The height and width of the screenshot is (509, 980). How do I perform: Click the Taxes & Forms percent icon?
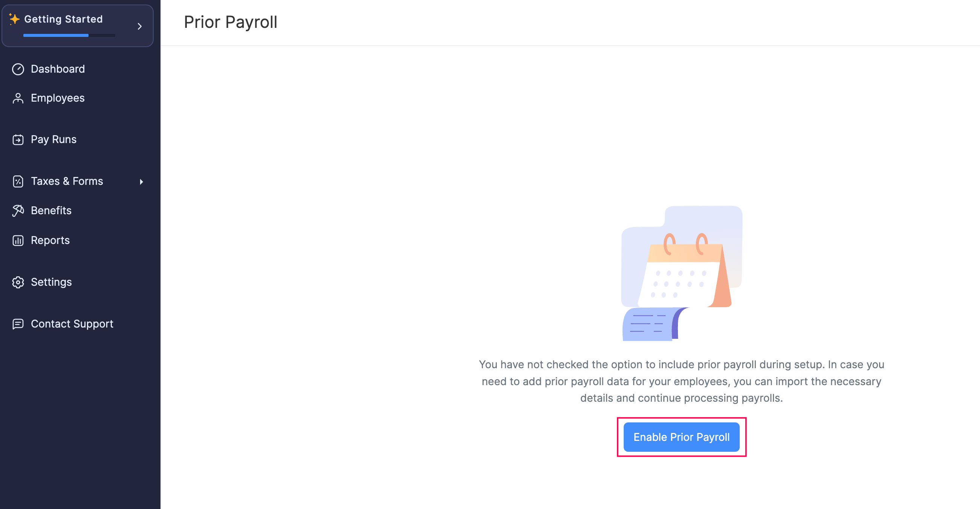point(18,181)
